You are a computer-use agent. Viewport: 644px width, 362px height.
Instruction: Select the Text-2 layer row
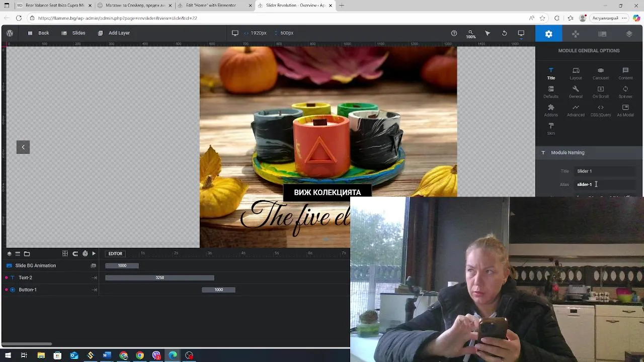coord(50,278)
